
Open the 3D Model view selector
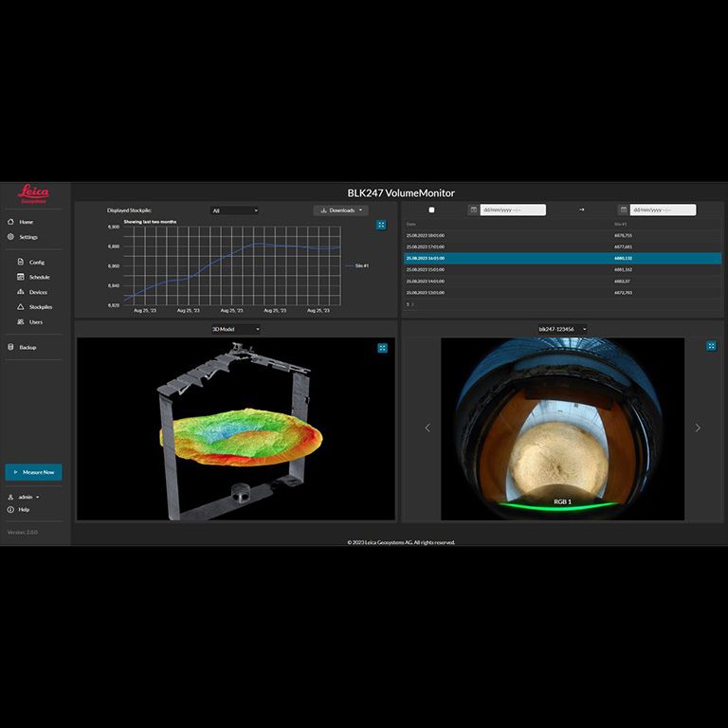pos(236,330)
